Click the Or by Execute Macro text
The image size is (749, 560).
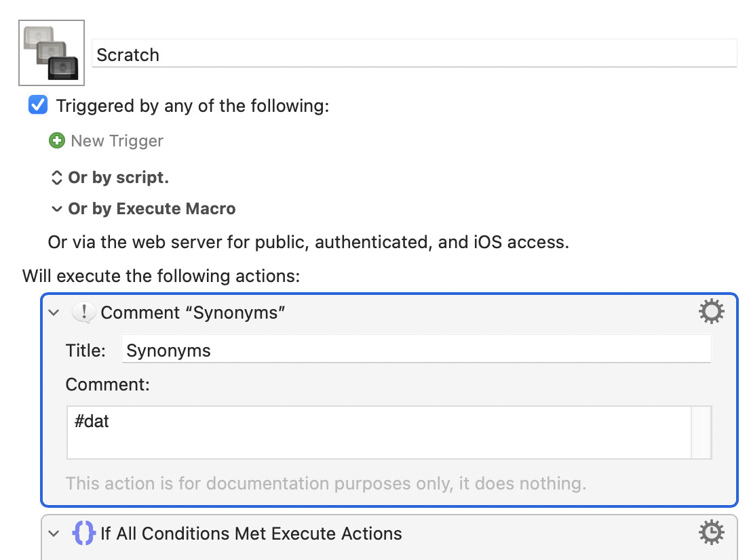pos(152,209)
